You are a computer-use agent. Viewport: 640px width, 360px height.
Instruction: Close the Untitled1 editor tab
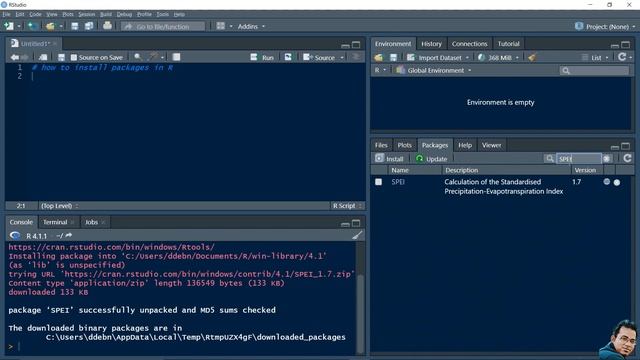click(55, 43)
